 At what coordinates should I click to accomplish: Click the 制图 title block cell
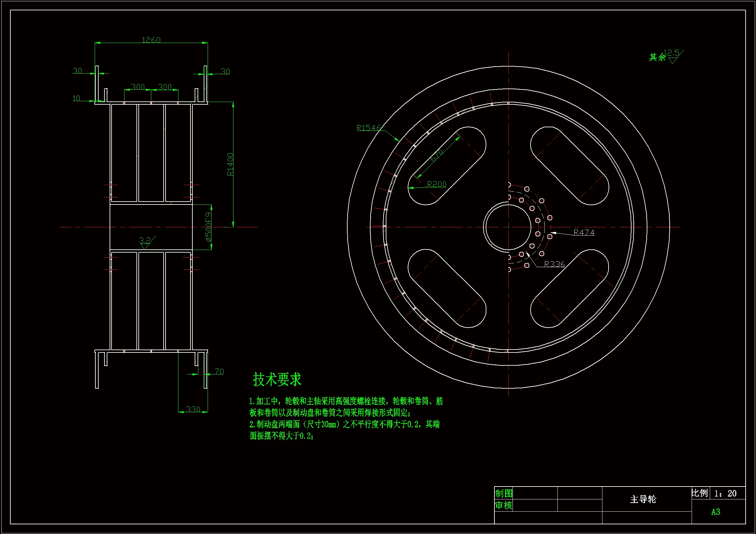click(504, 493)
